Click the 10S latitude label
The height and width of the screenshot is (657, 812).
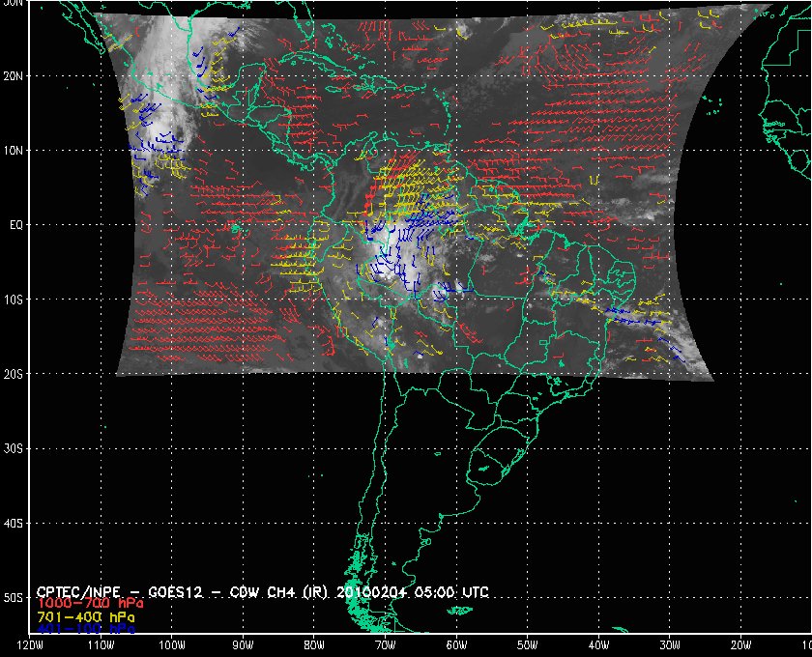[13, 300]
